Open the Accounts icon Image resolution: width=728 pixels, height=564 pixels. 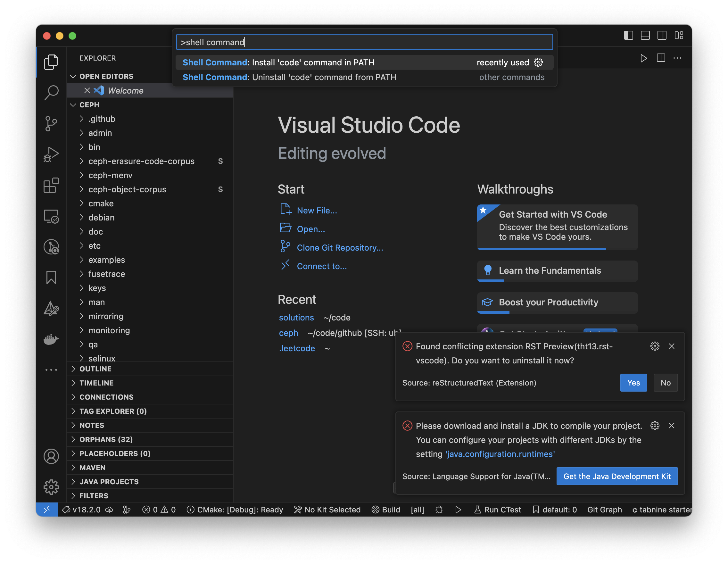click(51, 456)
